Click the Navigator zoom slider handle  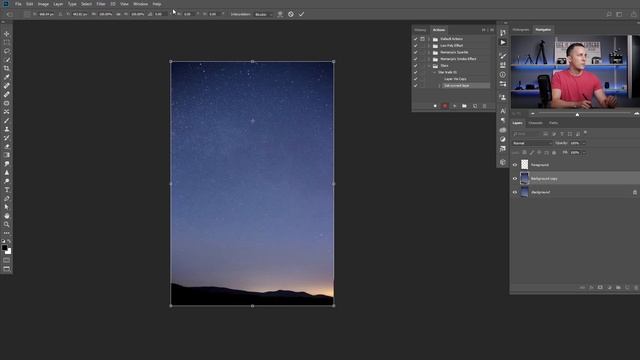pyautogui.click(x=577, y=115)
